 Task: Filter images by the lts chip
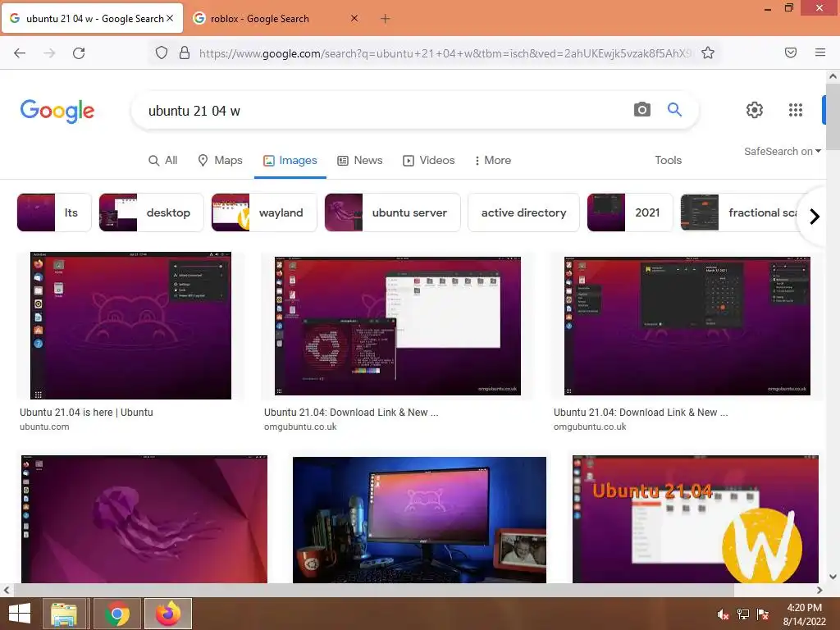(54, 212)
